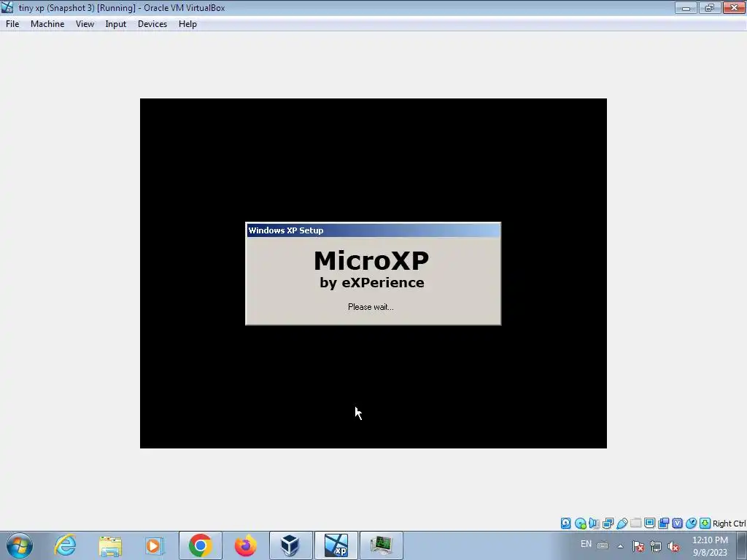The width and height of the screenshot is (747, 560).
Task: Click the Show desktop button
Action: pos(742,545)
